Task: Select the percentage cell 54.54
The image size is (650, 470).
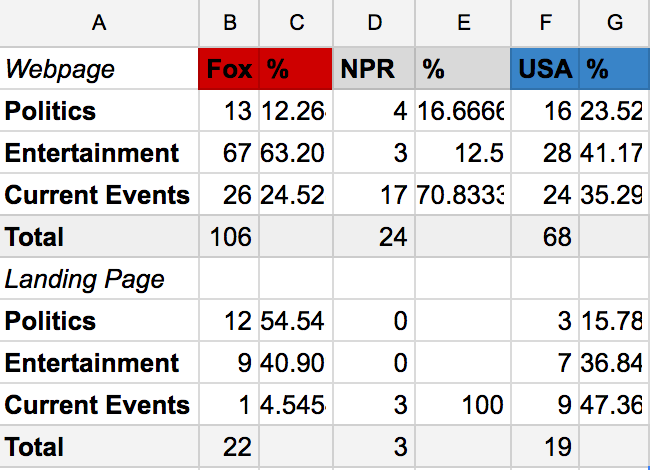Action: 296,321
